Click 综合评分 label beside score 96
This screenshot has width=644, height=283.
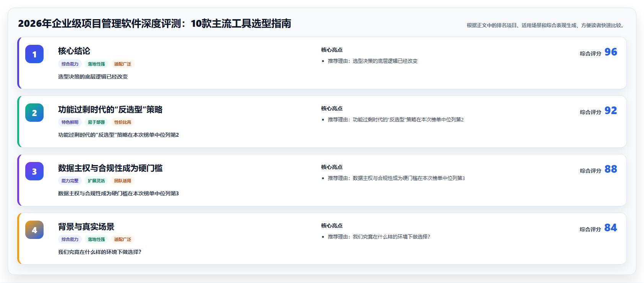[x=590, y=54]
